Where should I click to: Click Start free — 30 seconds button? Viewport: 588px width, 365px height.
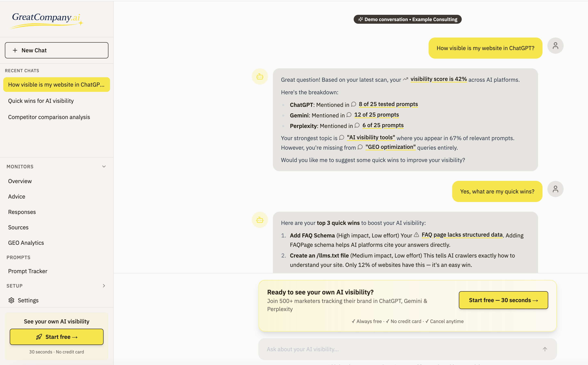[x=503, y=300]
